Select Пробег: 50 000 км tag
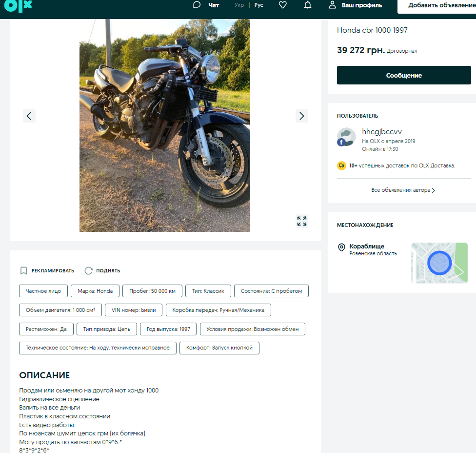 click(152, 291)
